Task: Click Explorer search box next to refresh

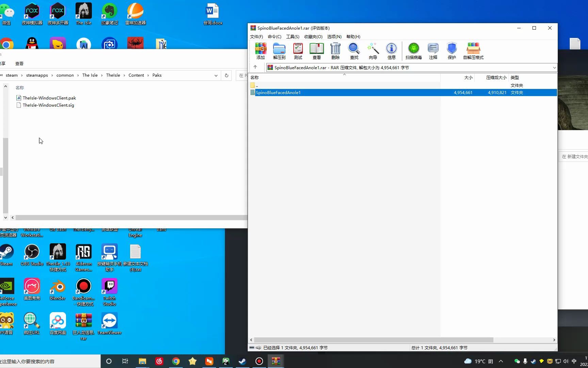Action: pyautogui.click(x=242, y=75)
